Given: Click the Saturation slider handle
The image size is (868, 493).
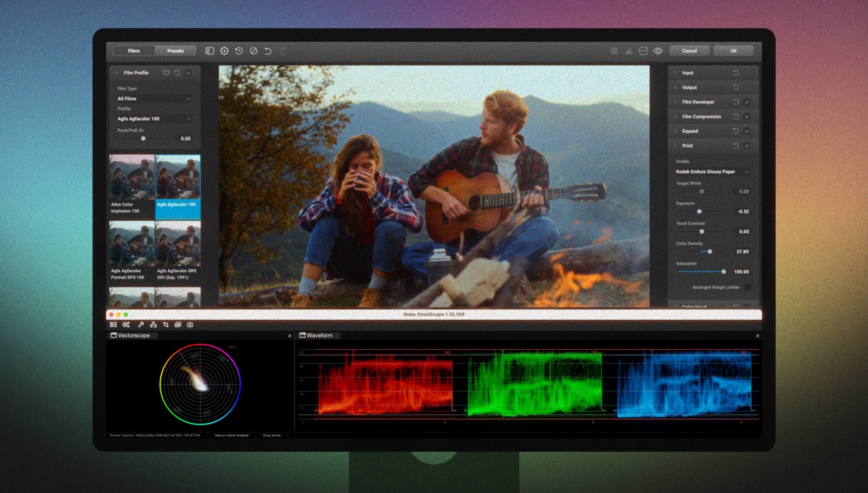Looking at the screenshot, I should coord(723,272).
